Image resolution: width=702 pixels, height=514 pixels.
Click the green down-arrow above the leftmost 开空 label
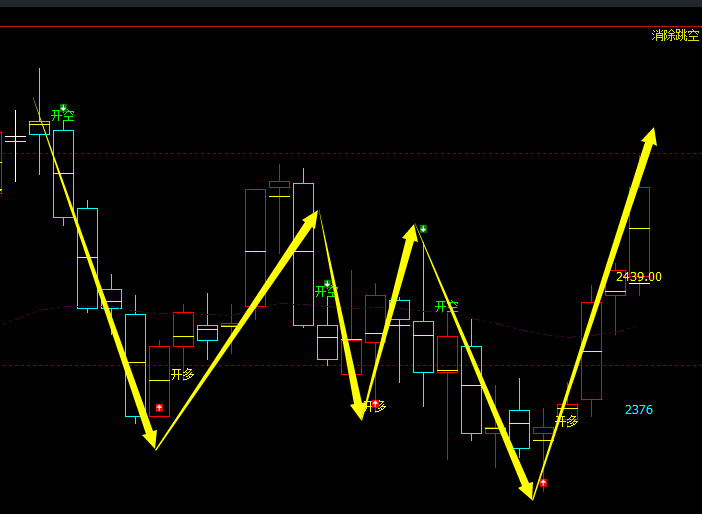[63, 107]
